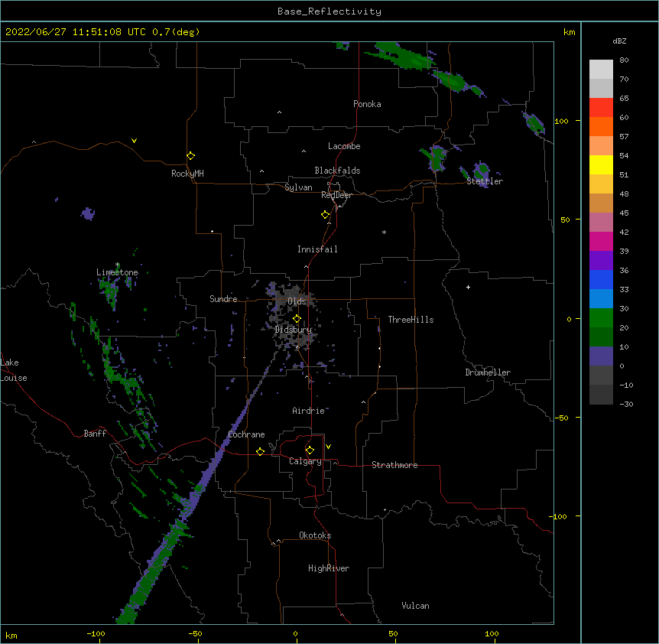Click the ThreeHills label

(x=411, y=320)
